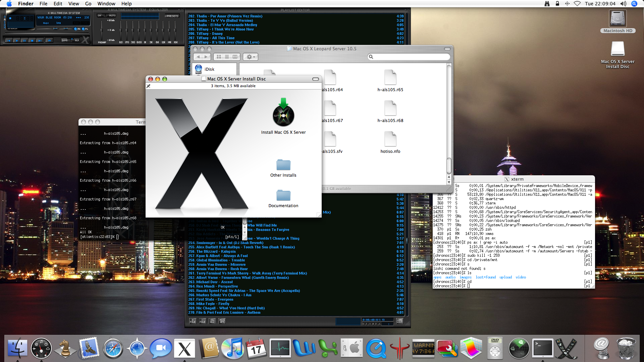Open the Install Mac OS X Server icon
The height and width of the screenshot is (362, 644).
[283, 116]
